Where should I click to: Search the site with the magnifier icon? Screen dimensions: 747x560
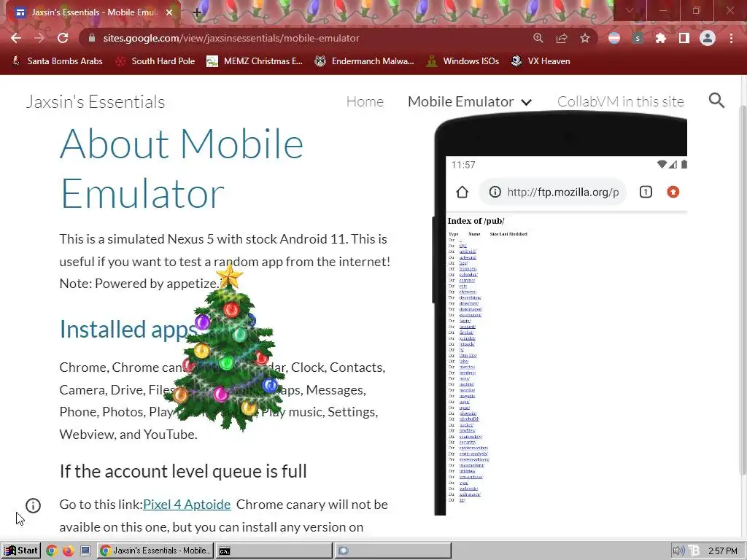(716, 101)
